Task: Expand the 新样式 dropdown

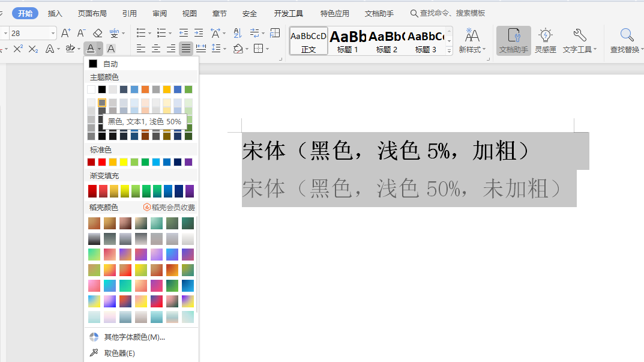Action: pos(472,40)
